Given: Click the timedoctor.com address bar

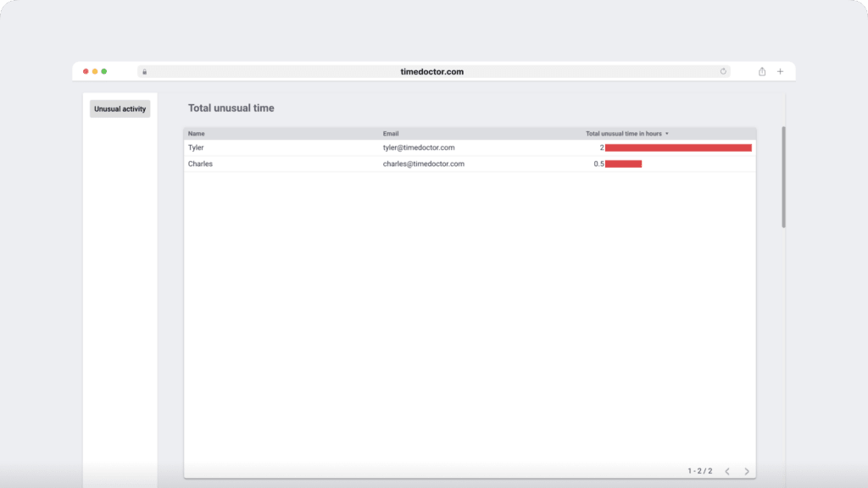Looking at the screenshot, I should pos(431,72).
